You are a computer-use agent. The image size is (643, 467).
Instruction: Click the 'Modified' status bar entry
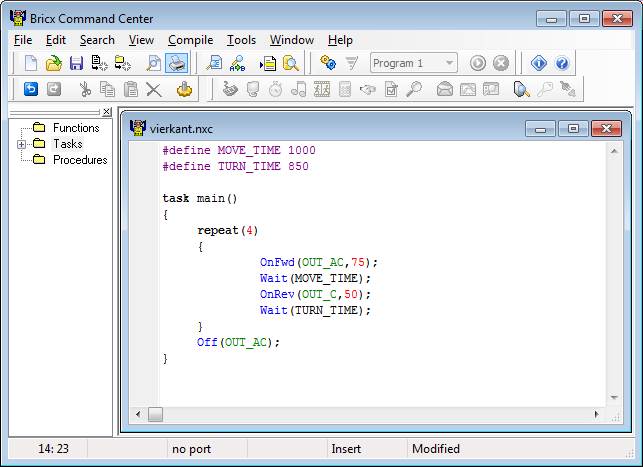(436, 449)
